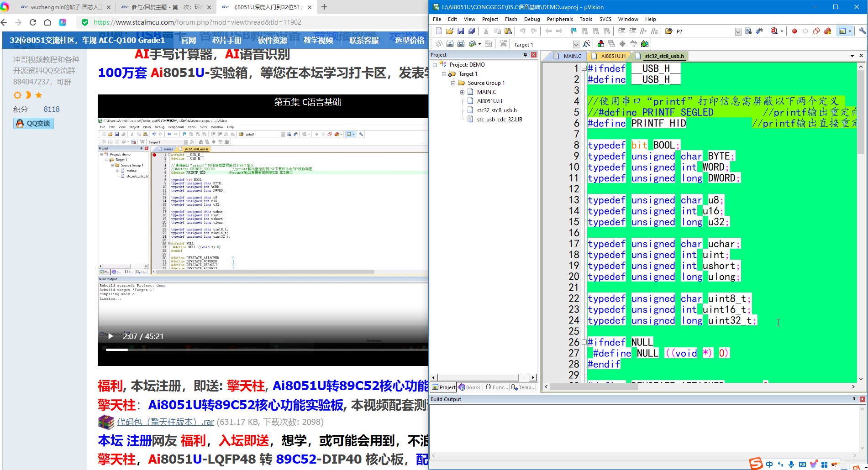Insert a bookmark with the flag icon
Image resolution: width=868 pixels, height=470 pixels.
573,31
